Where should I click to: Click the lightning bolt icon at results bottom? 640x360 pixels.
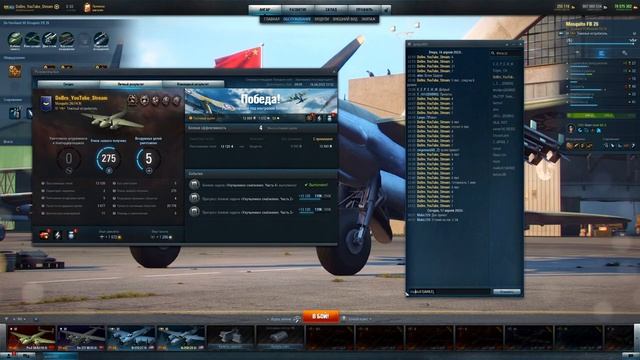(x=58, y=235)
